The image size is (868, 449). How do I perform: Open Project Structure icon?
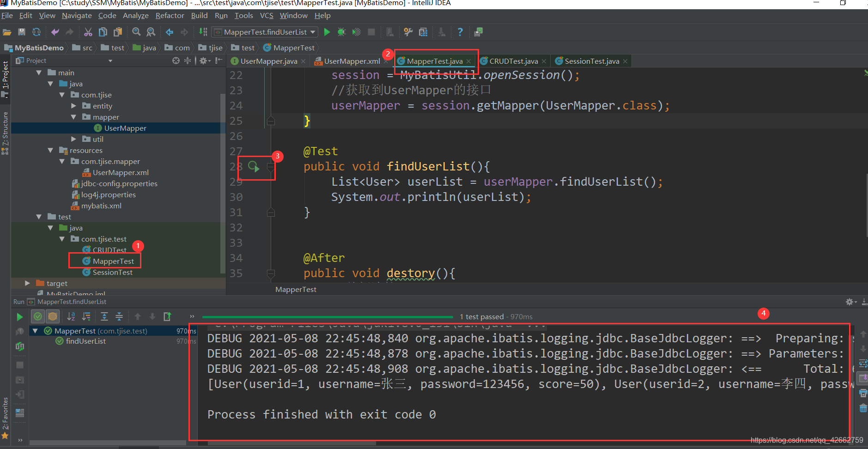[423, 32]
